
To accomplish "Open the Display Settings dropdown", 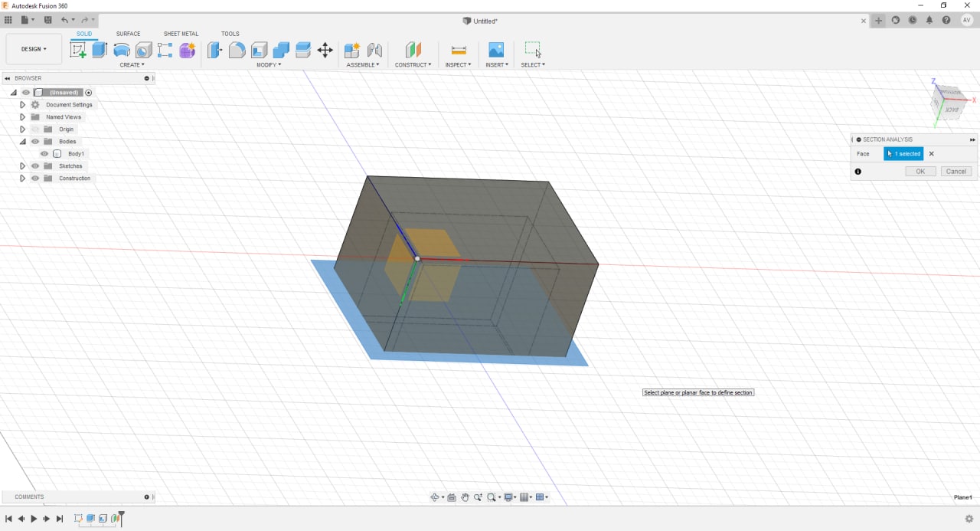I will pos(508,497).
